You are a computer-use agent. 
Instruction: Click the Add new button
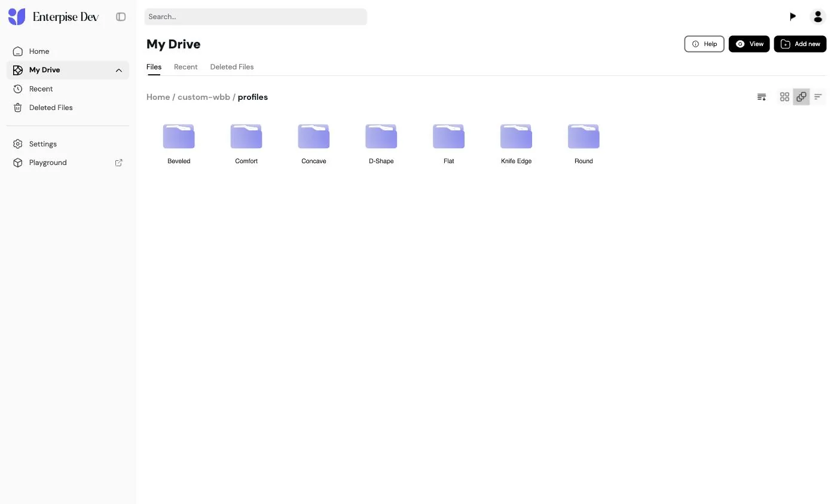click(800, 44)
